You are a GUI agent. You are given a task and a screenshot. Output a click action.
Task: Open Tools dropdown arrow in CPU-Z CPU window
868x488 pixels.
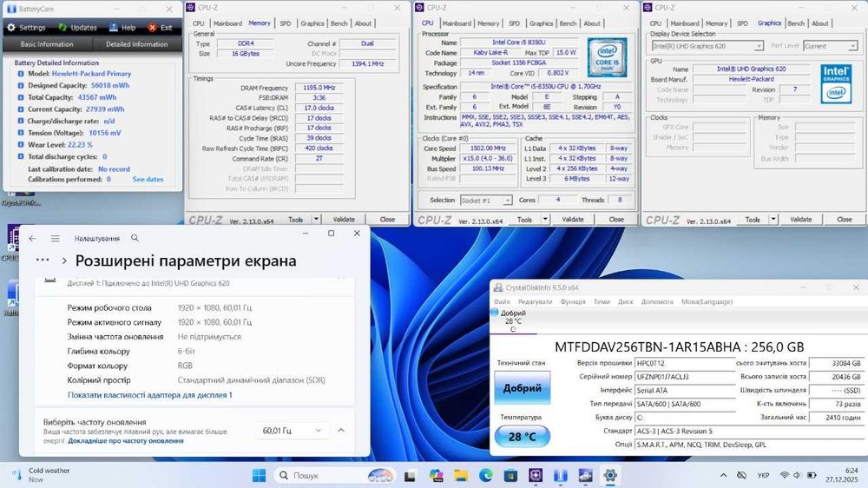point(545,220)
